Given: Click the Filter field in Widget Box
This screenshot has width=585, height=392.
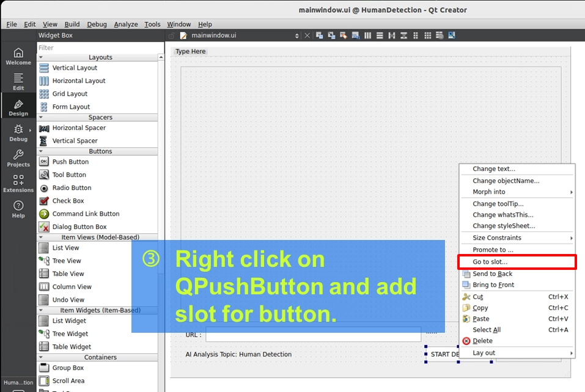Looking at the screenshot, I should point(100,48).
